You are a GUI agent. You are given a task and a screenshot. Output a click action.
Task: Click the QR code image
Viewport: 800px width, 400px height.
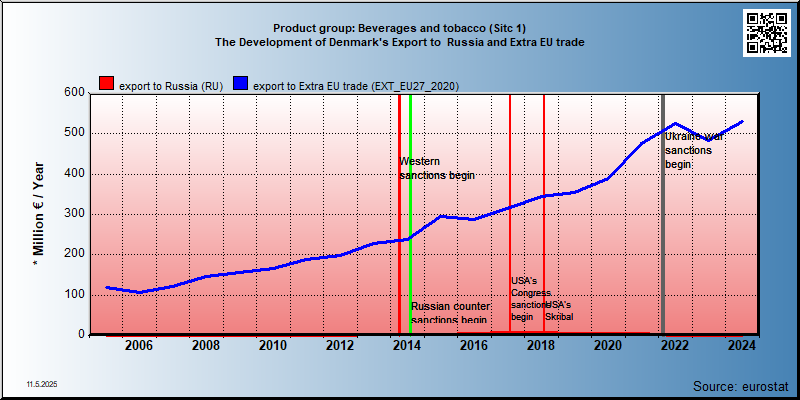(766, 33)
